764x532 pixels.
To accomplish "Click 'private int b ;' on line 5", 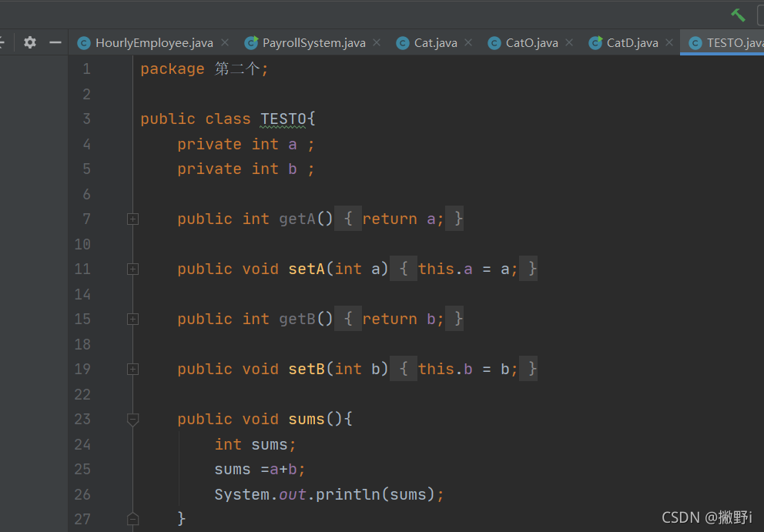I will coord(246,169).
